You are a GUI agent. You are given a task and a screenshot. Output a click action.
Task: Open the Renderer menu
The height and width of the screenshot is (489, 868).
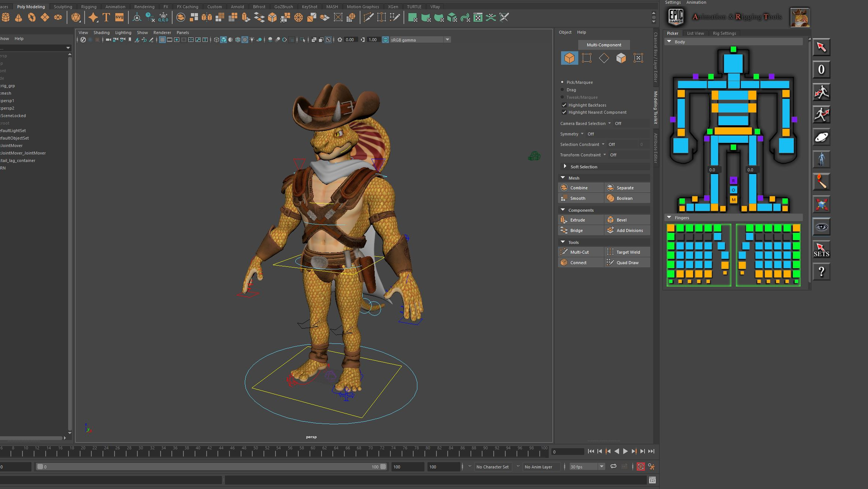pyautogui.click(x=162, y=33)
